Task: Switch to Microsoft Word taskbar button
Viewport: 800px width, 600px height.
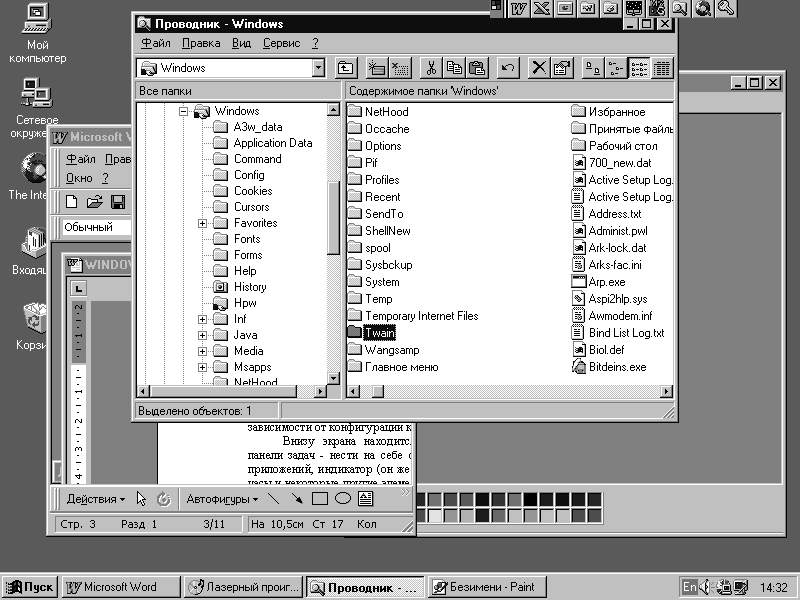Action: pos(121,587)
